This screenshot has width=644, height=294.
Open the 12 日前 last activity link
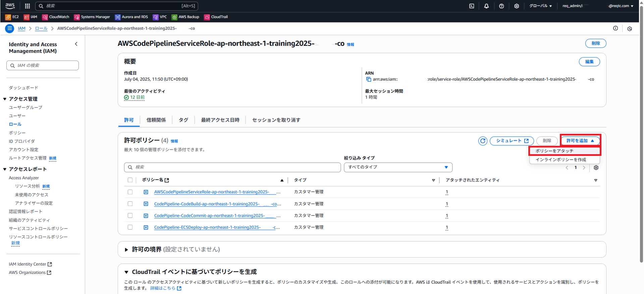(x=134, y=97)
